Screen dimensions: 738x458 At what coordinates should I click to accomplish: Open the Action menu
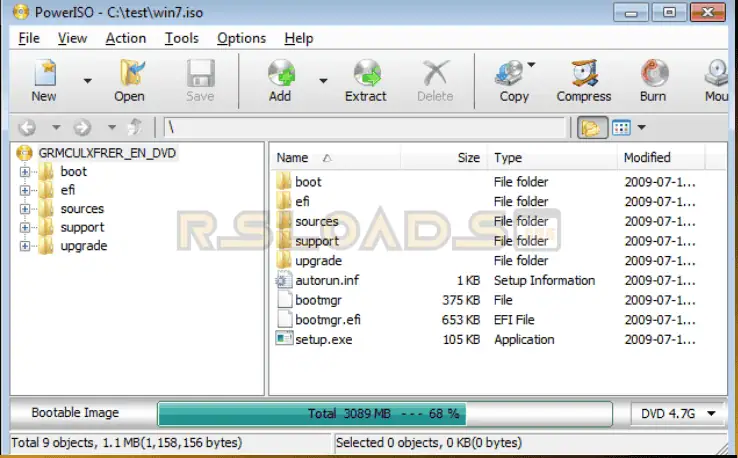coord(126,38)
